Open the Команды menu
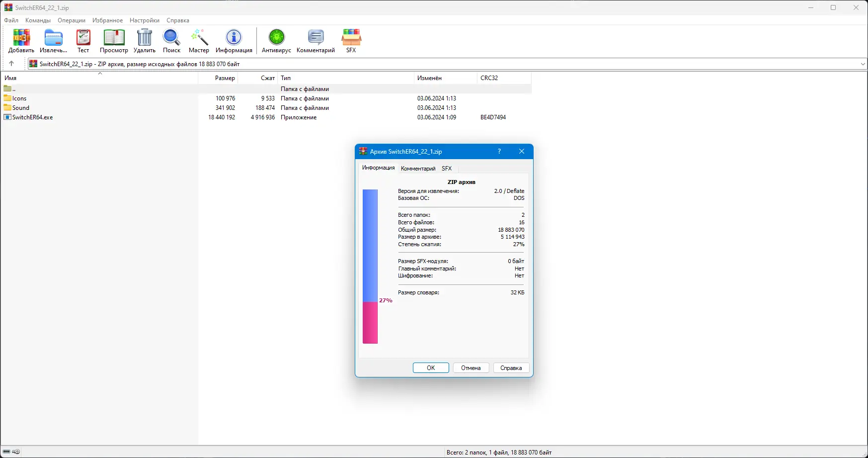The height and width of the screenshot is (458, 868). (x=38, y=20)
